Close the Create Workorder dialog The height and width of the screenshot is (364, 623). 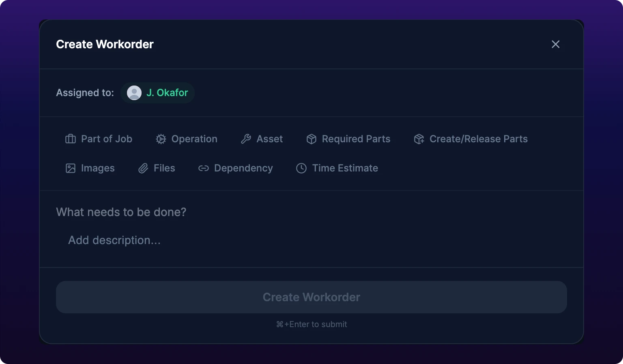pyautogui.click(x=556, y=44)
